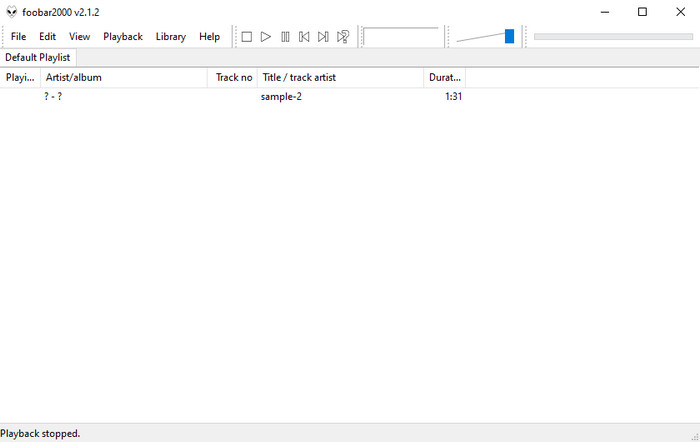The height and width of the screenshot is (442, 700).
Task: Open the Edit menu
Action: click(47, 37)
